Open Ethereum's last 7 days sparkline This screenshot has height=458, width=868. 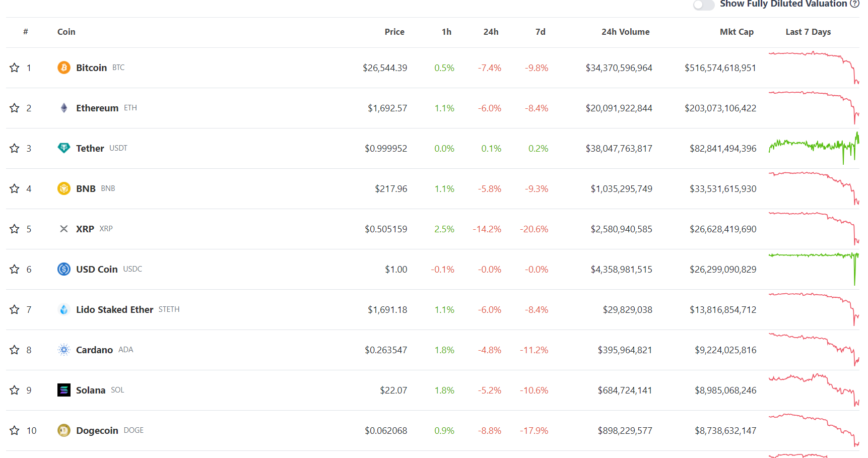814,108
